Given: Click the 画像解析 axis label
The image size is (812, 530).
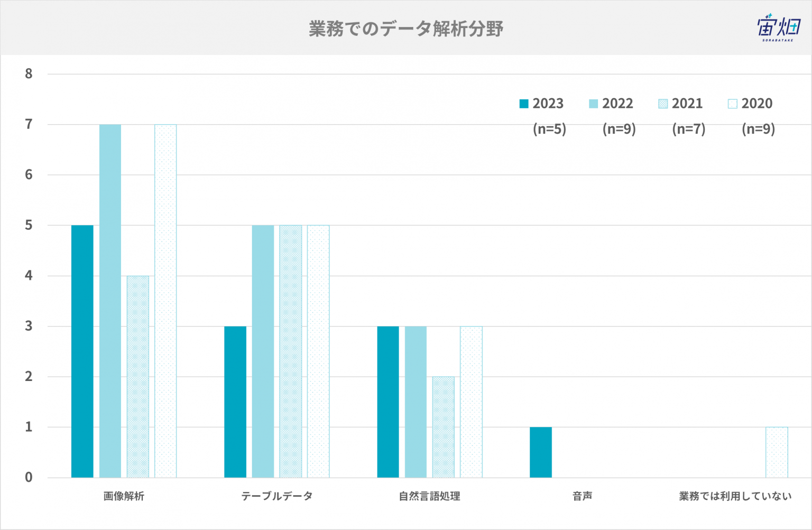Looking at the screenshot, I should pyautogui.click(x=124, y=496).
